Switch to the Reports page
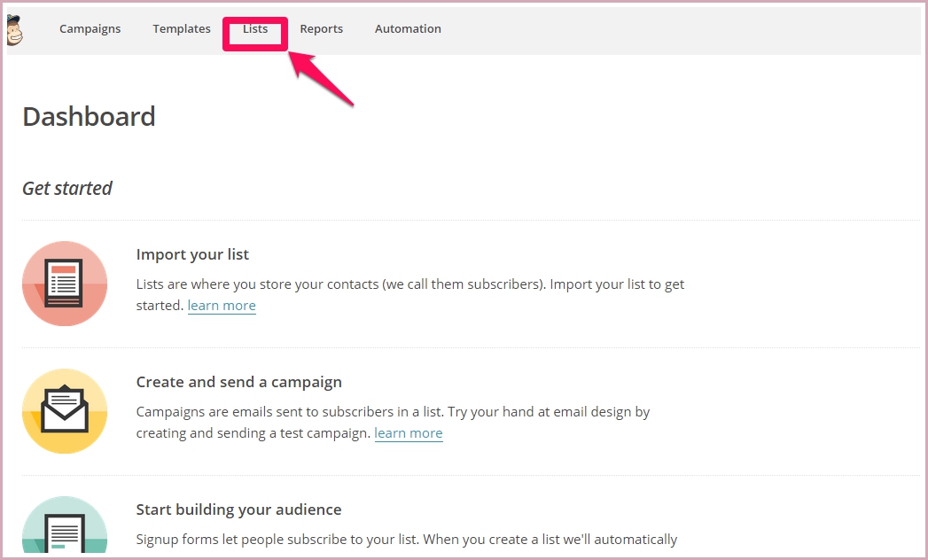928x560 pixels. (321, 29)
